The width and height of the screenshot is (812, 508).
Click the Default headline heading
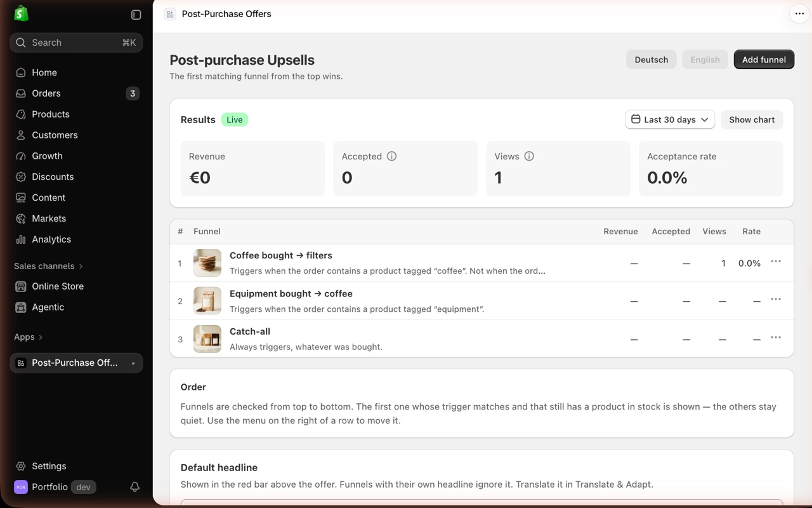pyautogui.click(x=219, y=467)
